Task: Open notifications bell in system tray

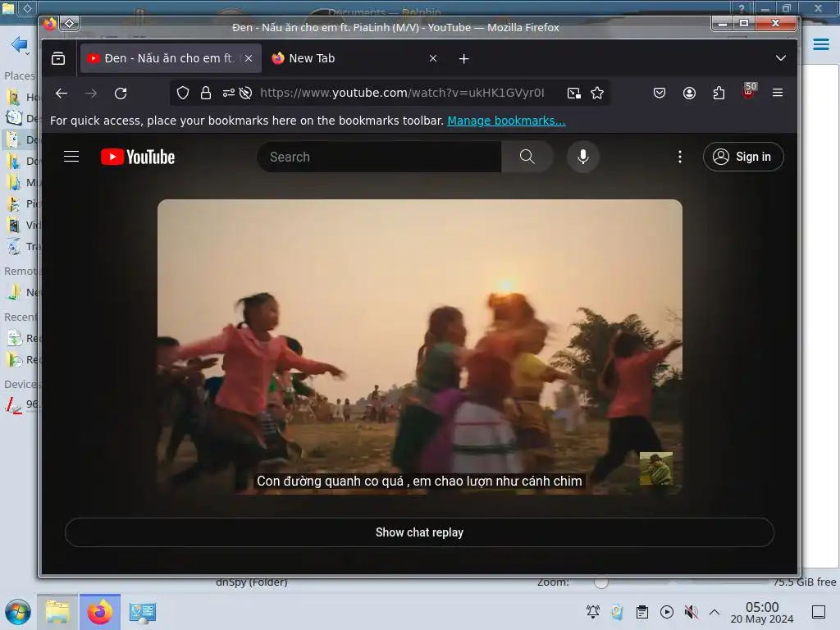Action: tap(593, 612)
